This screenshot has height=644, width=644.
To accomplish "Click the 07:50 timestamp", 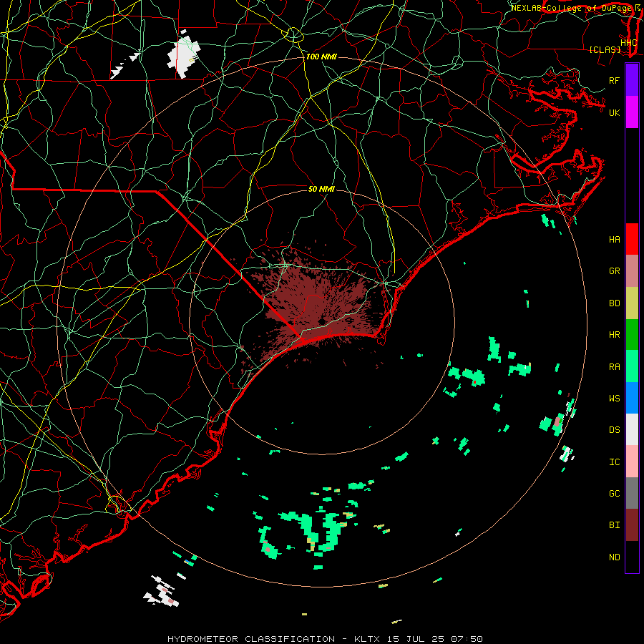I will 466,639.
